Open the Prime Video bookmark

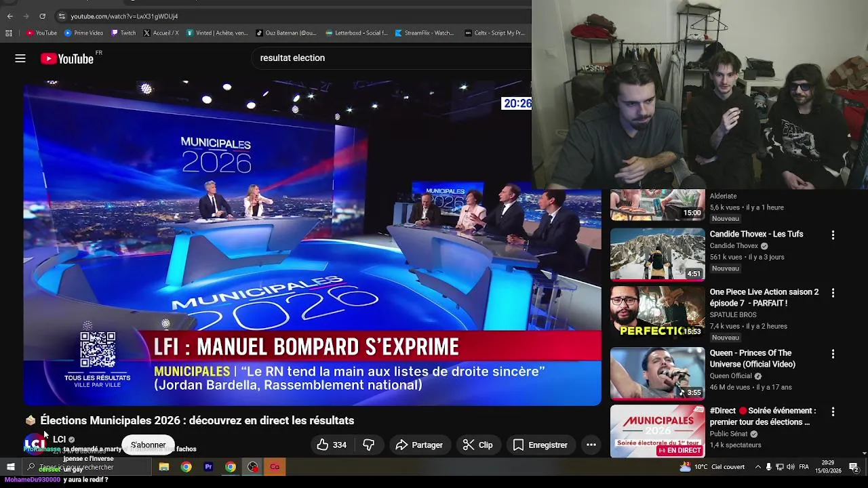[83, 33]
